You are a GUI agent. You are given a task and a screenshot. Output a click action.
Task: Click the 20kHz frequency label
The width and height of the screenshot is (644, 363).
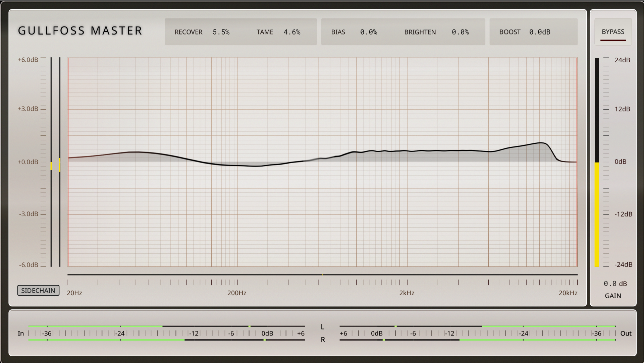[568, 293]
